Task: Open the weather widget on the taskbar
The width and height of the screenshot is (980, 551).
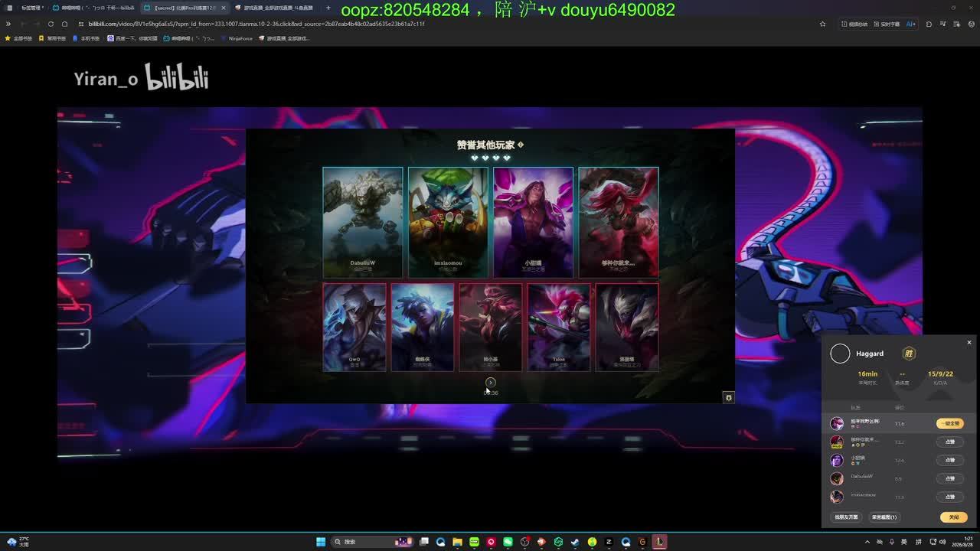Action: coord(18,542)
